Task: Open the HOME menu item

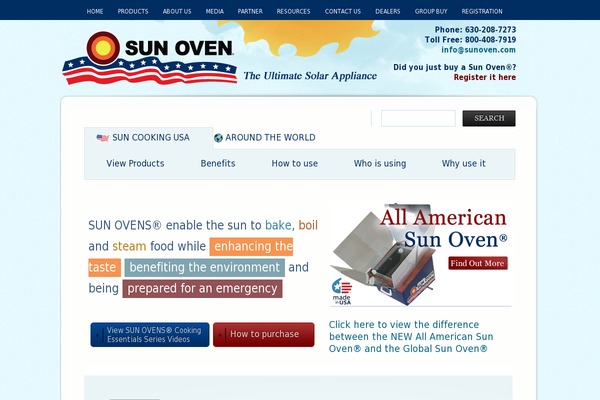Action: click(x=95, y=11)
